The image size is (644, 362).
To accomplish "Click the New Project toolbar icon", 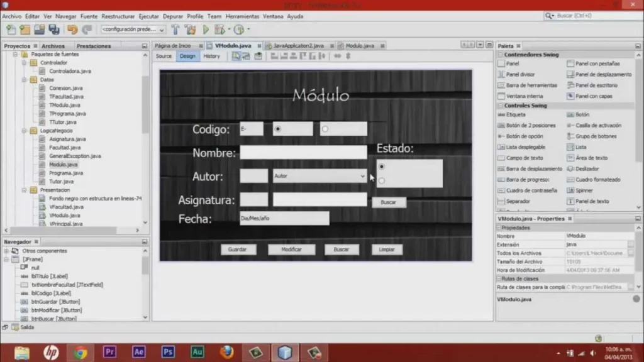I will click(25, 30).
